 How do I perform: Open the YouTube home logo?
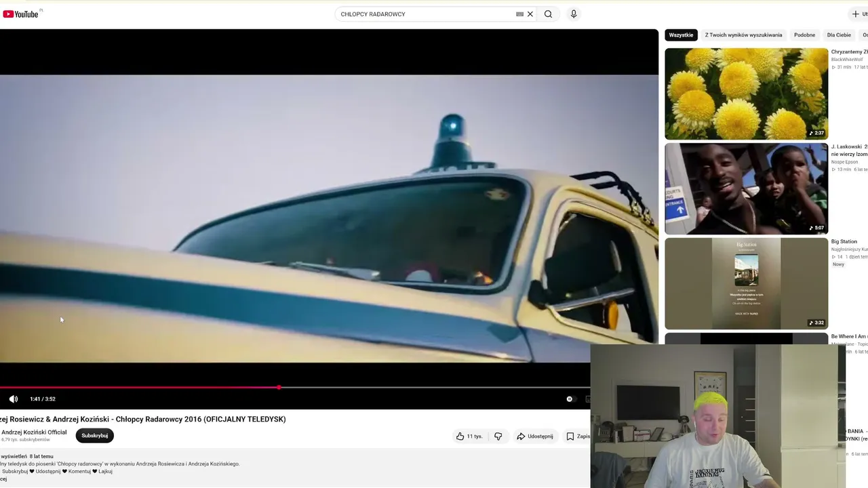[21, 14]
